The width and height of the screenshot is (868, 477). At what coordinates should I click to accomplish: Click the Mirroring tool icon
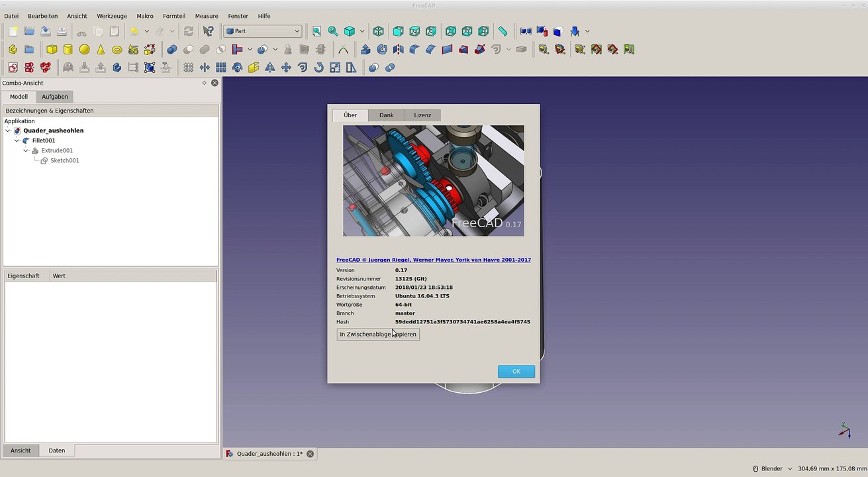[x=399, y=49]
